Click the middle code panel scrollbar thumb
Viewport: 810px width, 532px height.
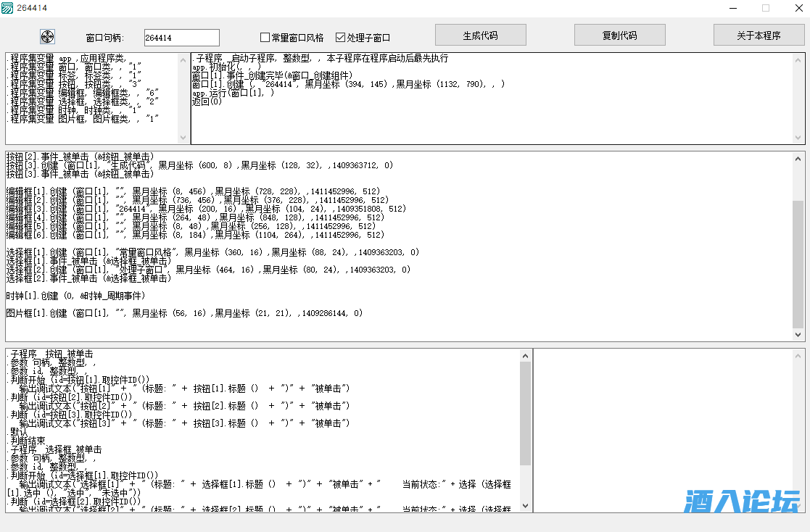pyautogui.click(x=798, y=265)
